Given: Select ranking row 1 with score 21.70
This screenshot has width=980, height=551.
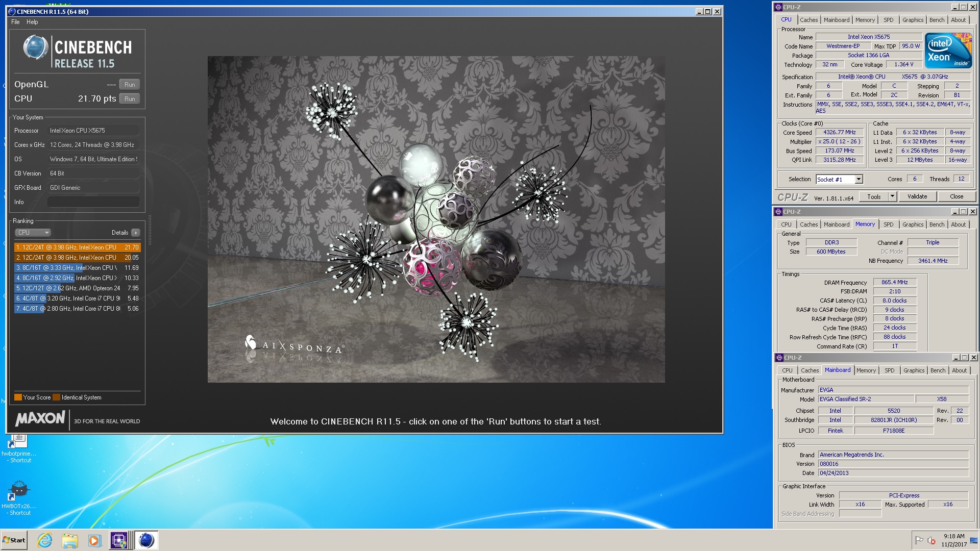Looking at the screenshot, I should tap(77, 247).
